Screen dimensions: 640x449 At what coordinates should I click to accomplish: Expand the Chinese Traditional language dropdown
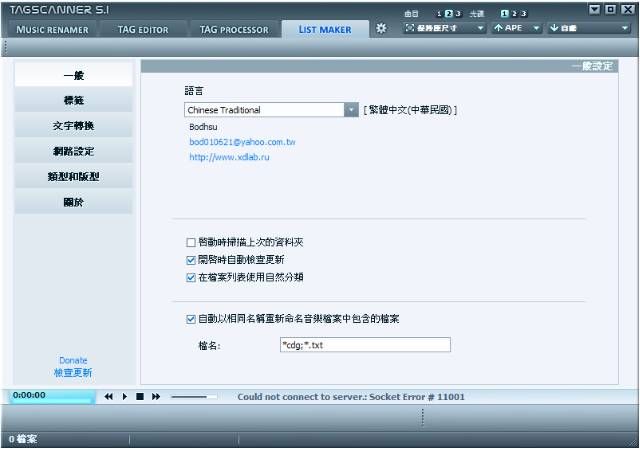351,110
